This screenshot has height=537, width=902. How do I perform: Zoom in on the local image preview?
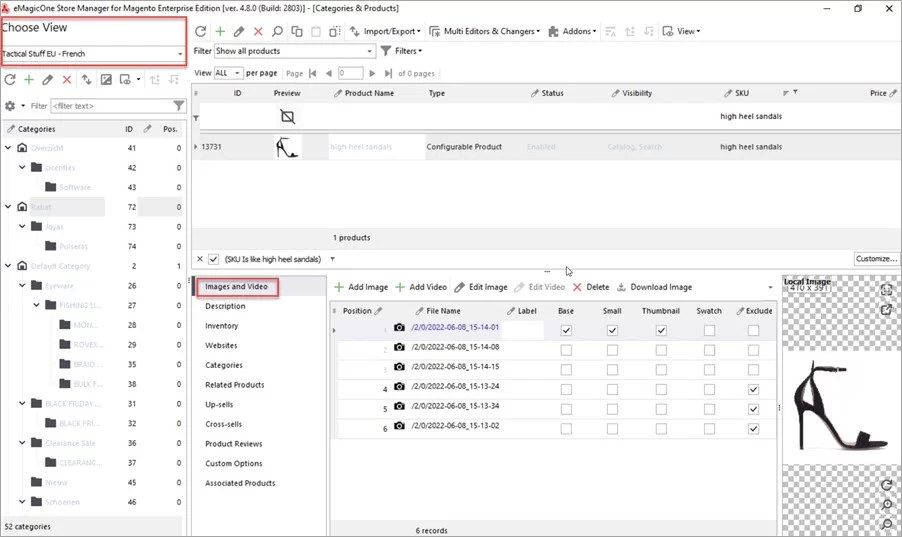click(x=886, y=505)
